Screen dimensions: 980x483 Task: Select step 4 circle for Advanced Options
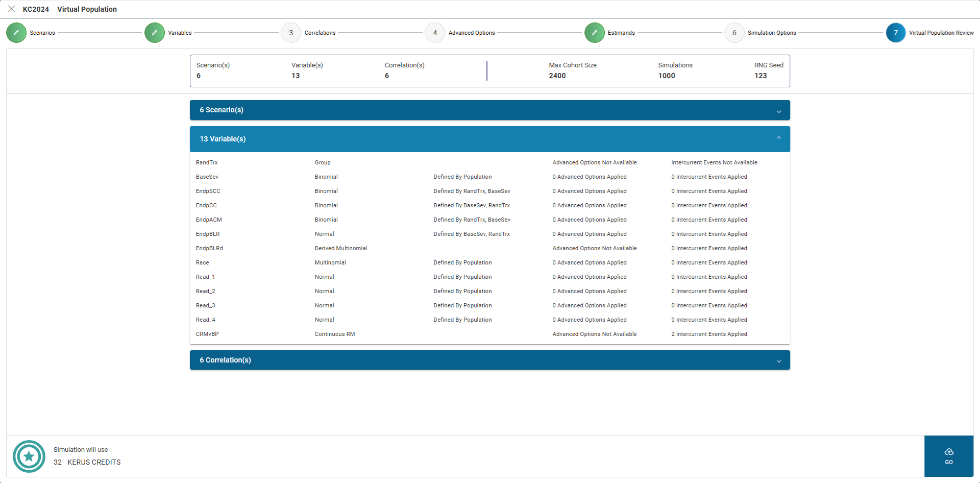pos(435,33)
